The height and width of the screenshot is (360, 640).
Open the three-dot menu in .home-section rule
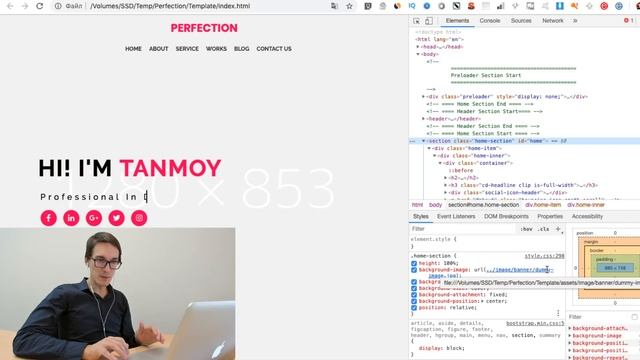point(558,313)
